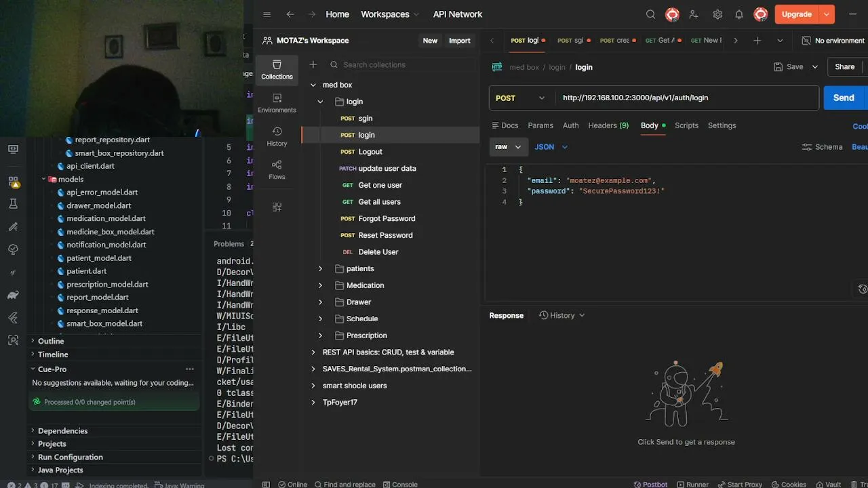
Task: Collapse the med box collection
Action: pos(313,85)
